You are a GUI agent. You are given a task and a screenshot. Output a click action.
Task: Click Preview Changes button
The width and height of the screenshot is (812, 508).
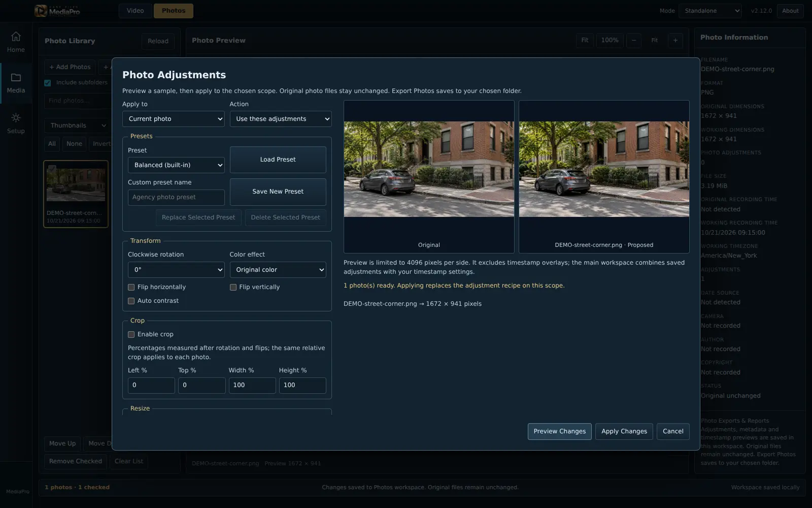pos(560,431)
